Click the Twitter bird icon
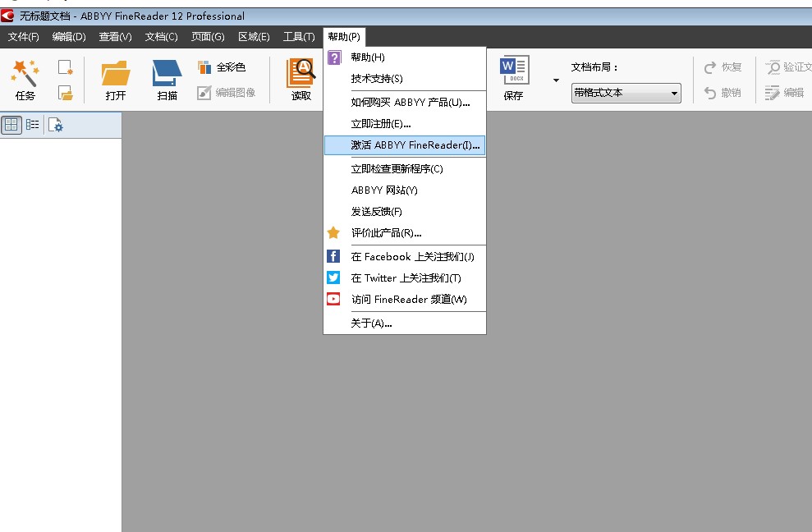 point(333,277)
